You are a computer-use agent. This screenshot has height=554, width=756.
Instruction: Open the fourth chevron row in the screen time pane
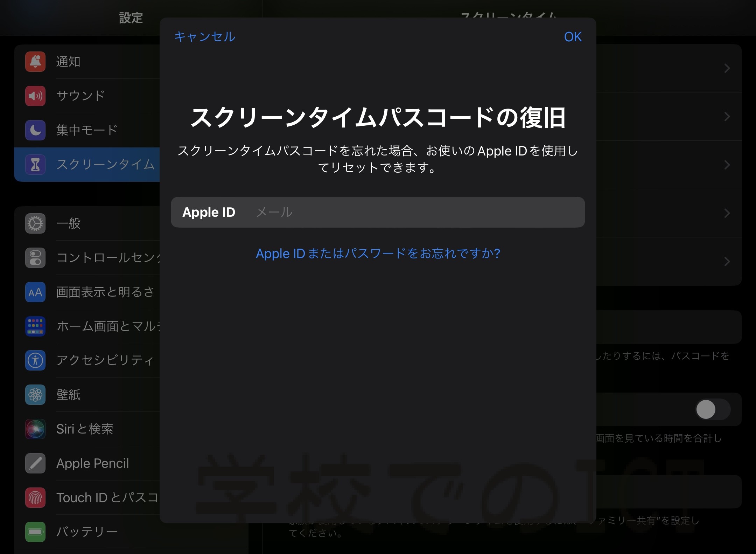tap(669, 213)
